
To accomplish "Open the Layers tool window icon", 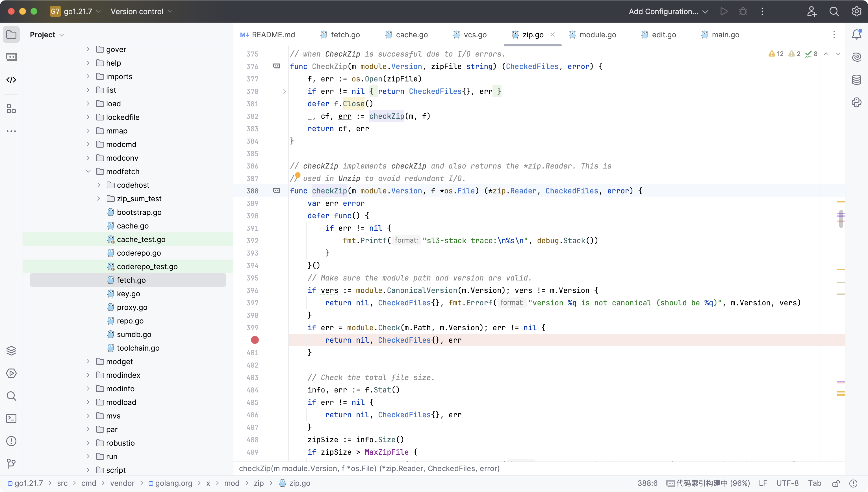I will coord(11,351).
